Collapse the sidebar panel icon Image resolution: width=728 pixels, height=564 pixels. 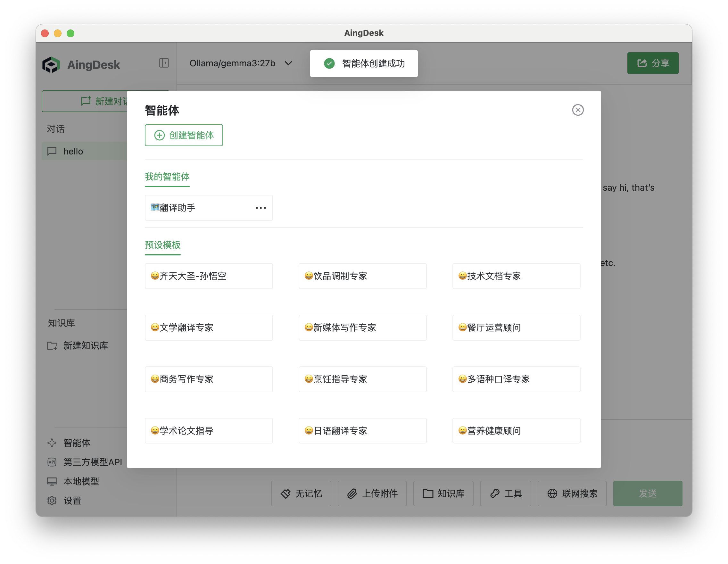click(x=164, y=63)
